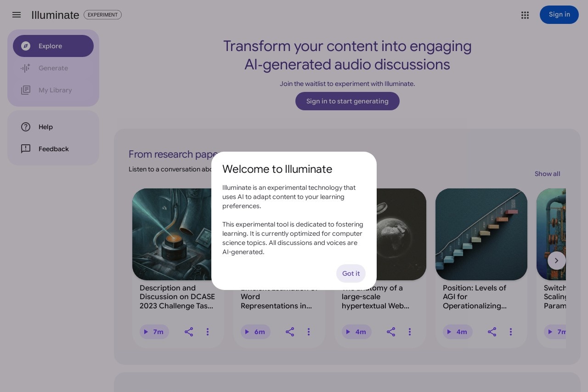The image size is (588, 392).
Task: Open the Generate section
Action: point(53,68)
